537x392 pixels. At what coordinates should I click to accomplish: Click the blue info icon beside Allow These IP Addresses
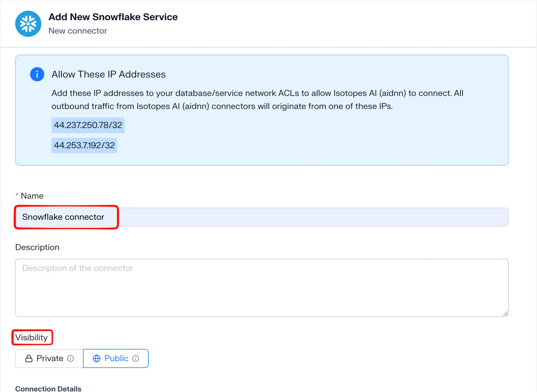pos(37,74)
